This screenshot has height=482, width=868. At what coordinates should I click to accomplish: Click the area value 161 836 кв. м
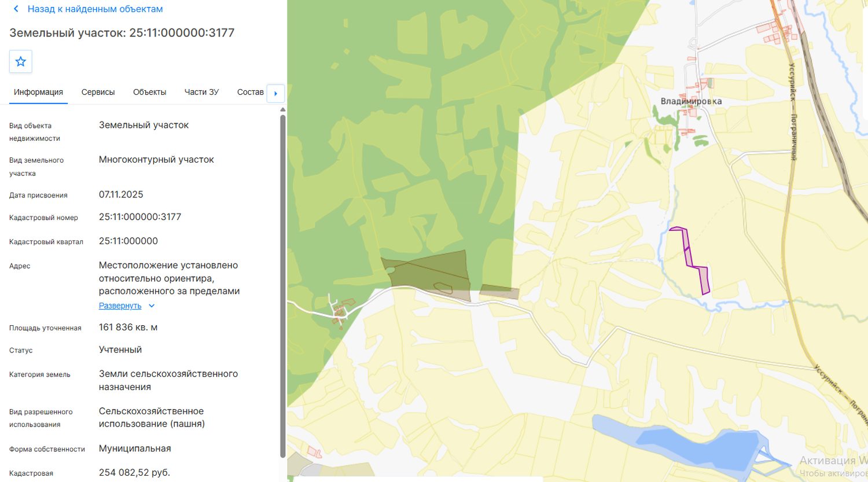click(128, 328)
